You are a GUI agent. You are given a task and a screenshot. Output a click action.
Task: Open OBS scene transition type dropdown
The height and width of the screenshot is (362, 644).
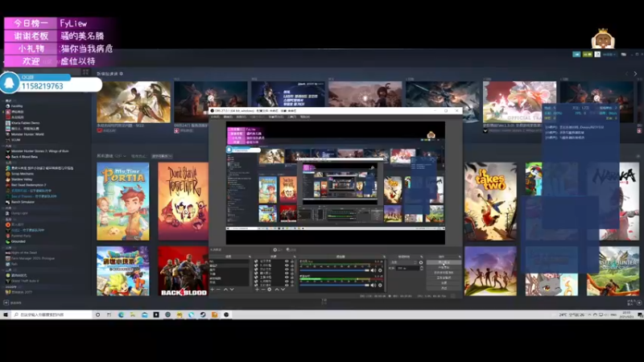[x=402, y=263]
